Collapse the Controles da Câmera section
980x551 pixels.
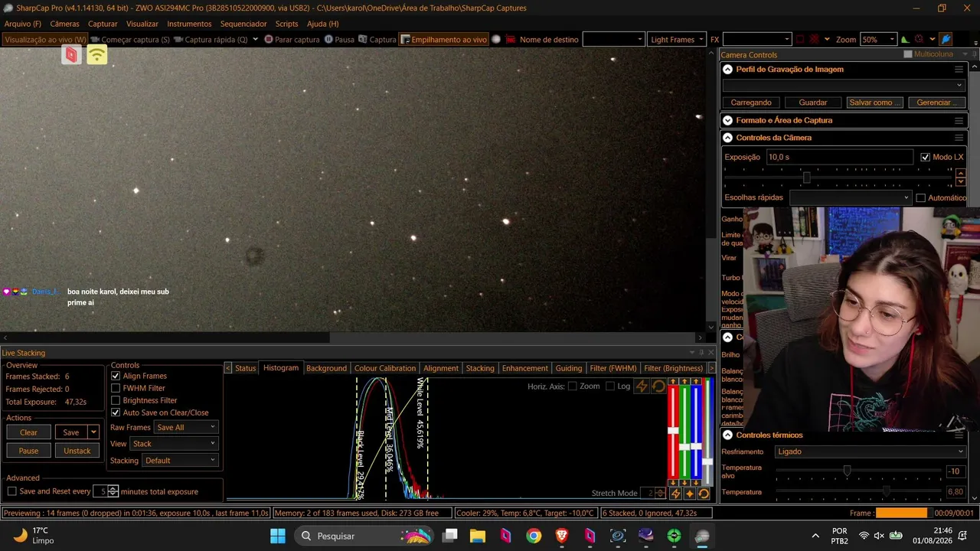[x=727, y=138]
